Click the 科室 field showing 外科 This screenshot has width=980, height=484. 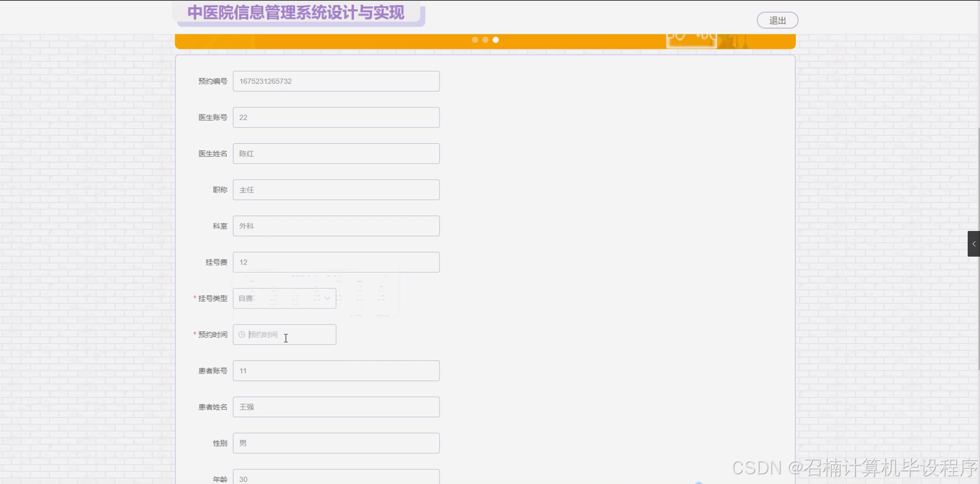click(x=336, y=226)
